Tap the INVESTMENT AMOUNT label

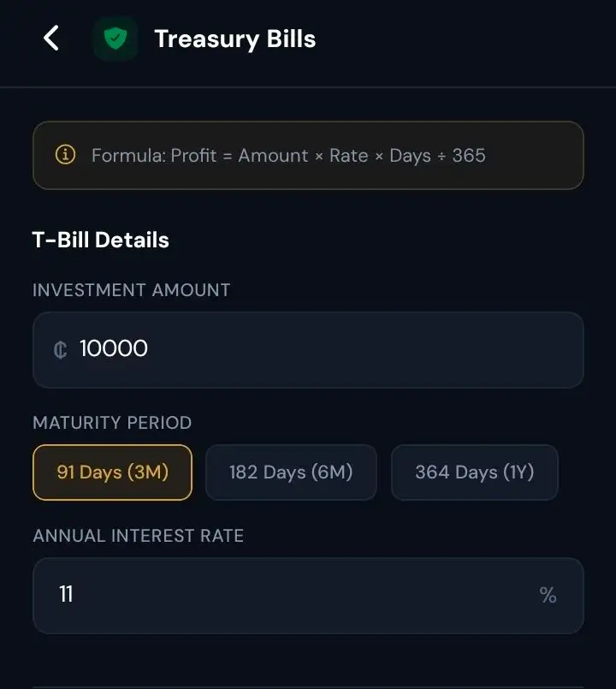tap(132, 290)
